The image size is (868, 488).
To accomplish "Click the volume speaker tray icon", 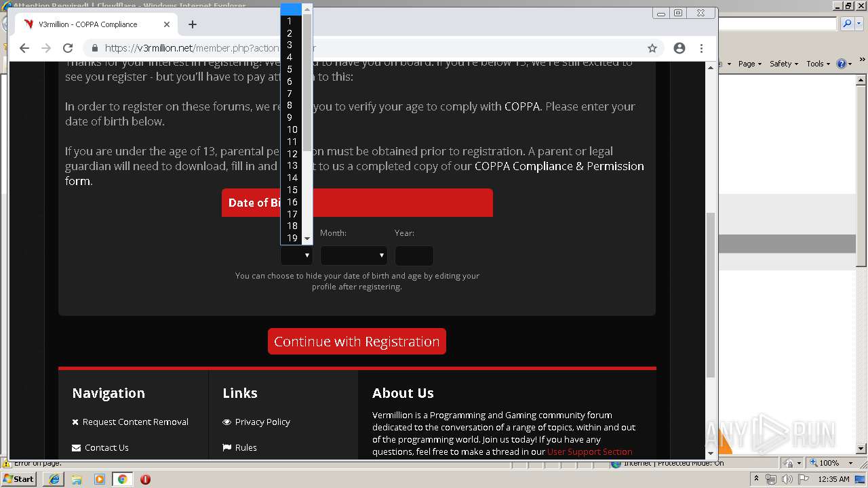I will [787, 479].
